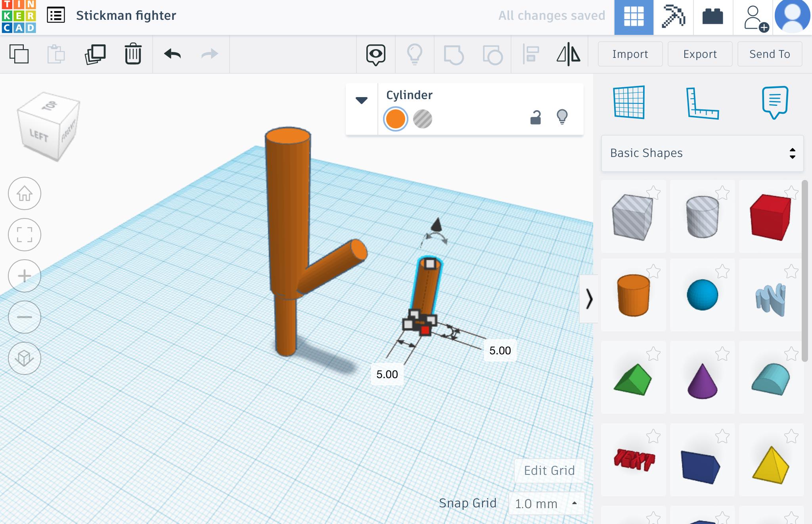This screenshot has width=812, height=524.
Task: Click the Undo arrow
Action: click(x=172, y=54)
